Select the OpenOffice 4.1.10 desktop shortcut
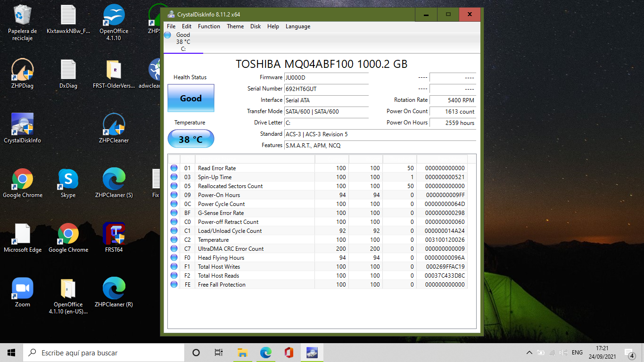This screenshot has width=644, height=362. pos(114,22)
